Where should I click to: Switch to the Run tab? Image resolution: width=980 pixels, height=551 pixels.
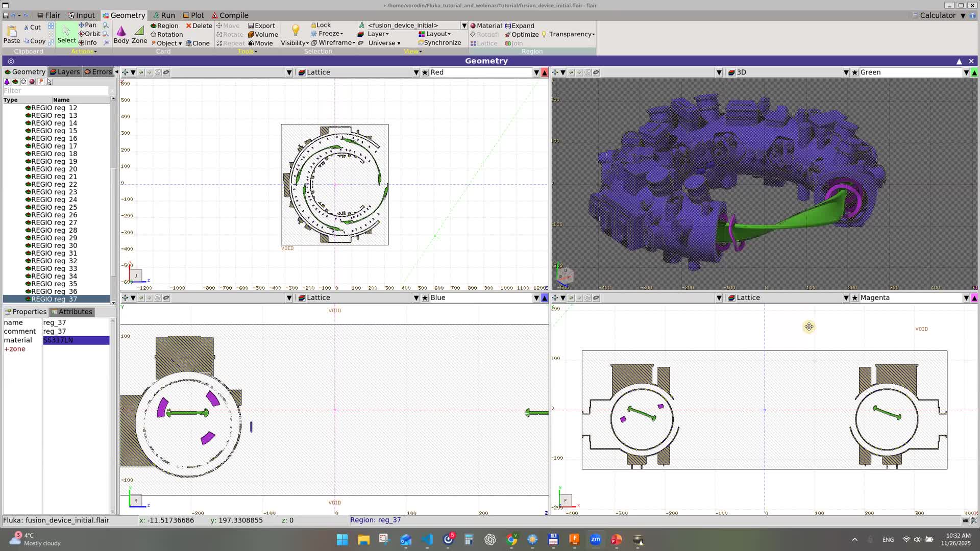(164, 15)
